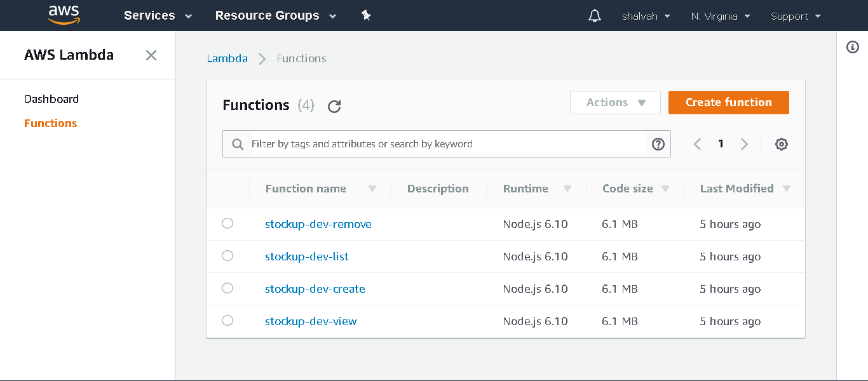Click 5 hours ago in stockup-dev-remove row

pos(730,224)
